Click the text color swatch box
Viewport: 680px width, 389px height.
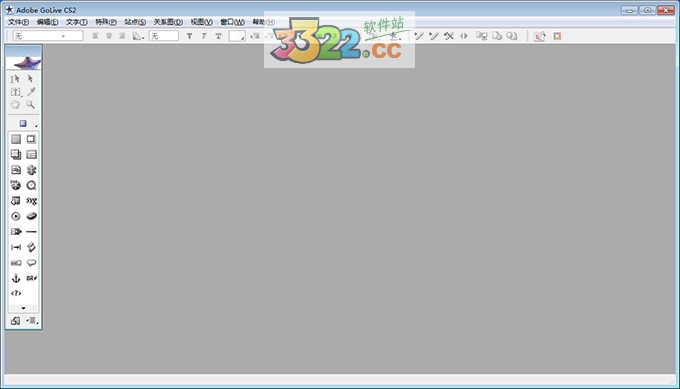pos(237,36)
